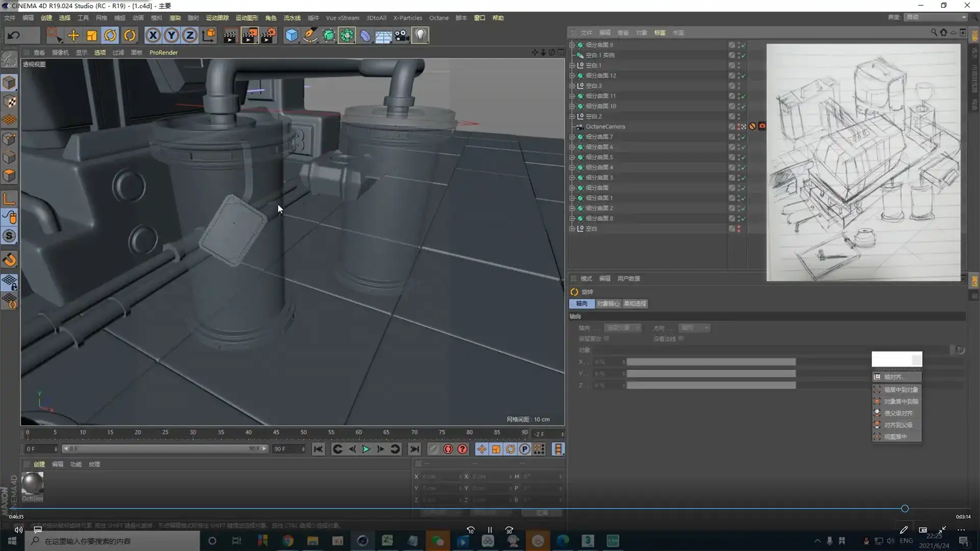Image resolution: width=980 pixels, height=551 pixels.
Task: Toggle the Y axis lock icon
Action: point(171,35)
